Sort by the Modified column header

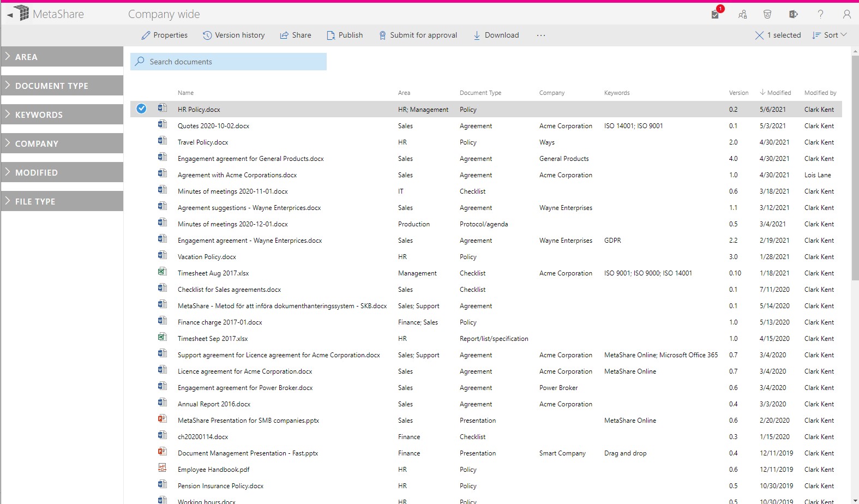(x=775, y=93)
